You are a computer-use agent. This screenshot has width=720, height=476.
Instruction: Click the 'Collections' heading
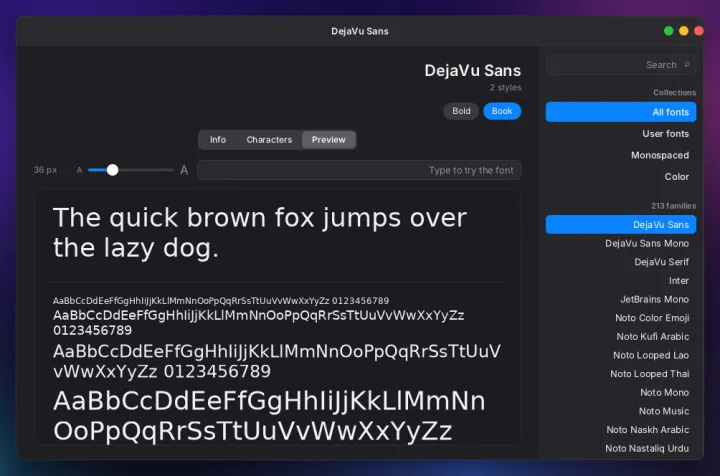coord(675,92)
